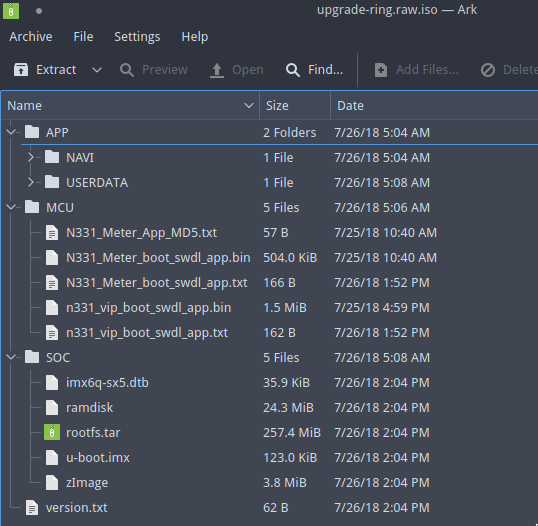The height and width of the screenshot is (526, 538).
Task: Click the Ark app icon in title bar
Action: pyautogui.click(x=11, y=11)
